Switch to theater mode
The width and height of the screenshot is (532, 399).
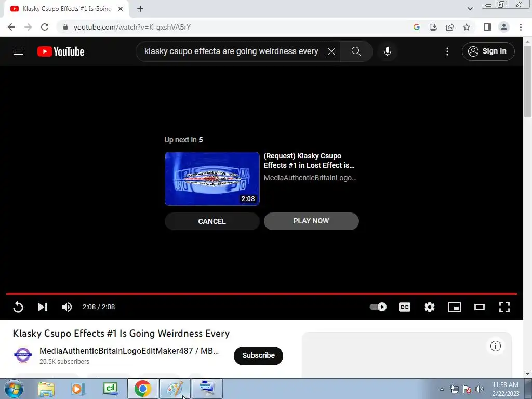point(480,307)
